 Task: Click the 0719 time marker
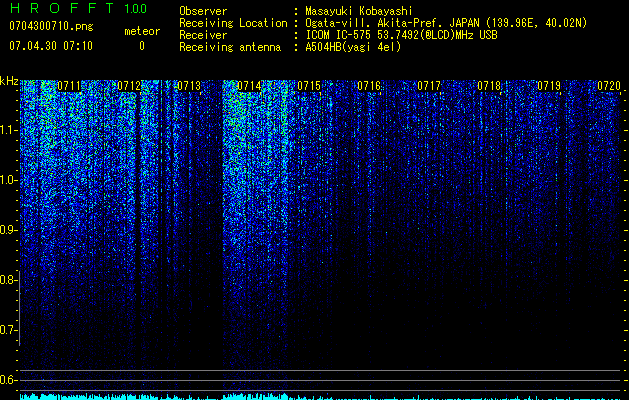549,86
